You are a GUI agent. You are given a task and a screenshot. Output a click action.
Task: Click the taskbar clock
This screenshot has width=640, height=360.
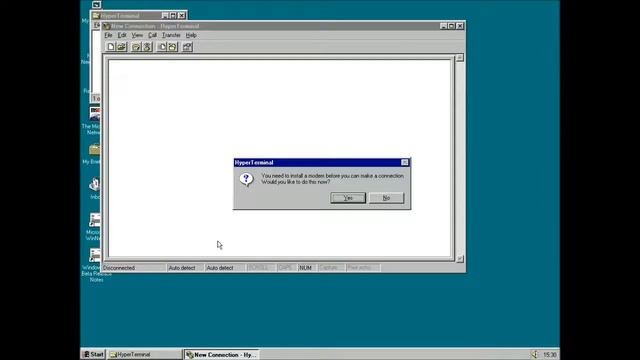pos(549,355)
